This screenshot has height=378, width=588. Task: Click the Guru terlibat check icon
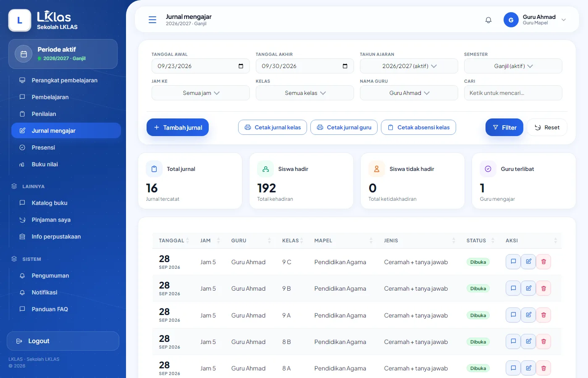pos(488,169)
